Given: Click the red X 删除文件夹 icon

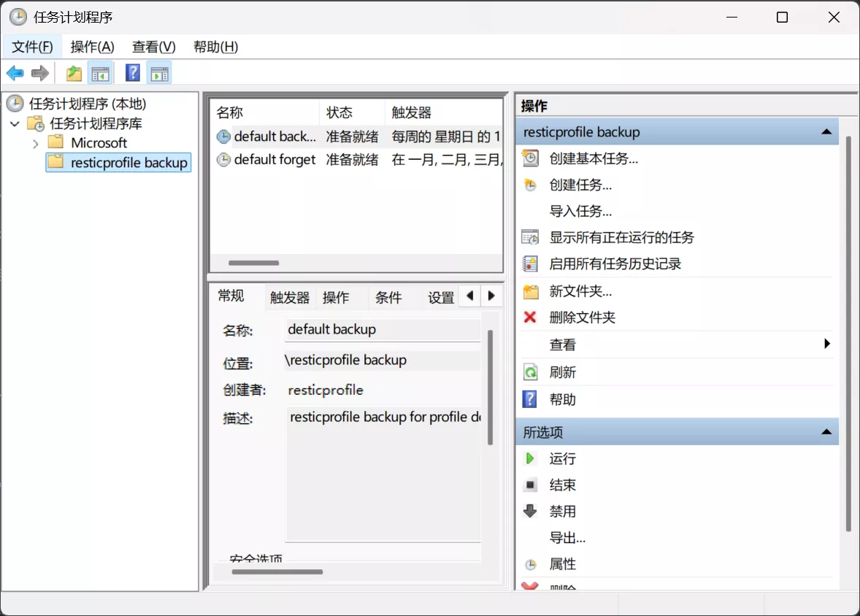Looking at the screenshot, I should (530, 317).
